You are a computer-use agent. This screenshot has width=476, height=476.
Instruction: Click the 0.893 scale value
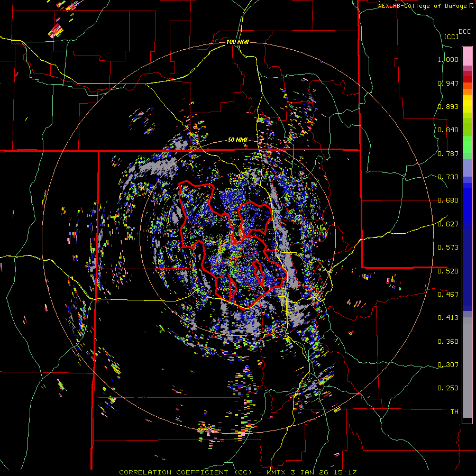(448, 106)
